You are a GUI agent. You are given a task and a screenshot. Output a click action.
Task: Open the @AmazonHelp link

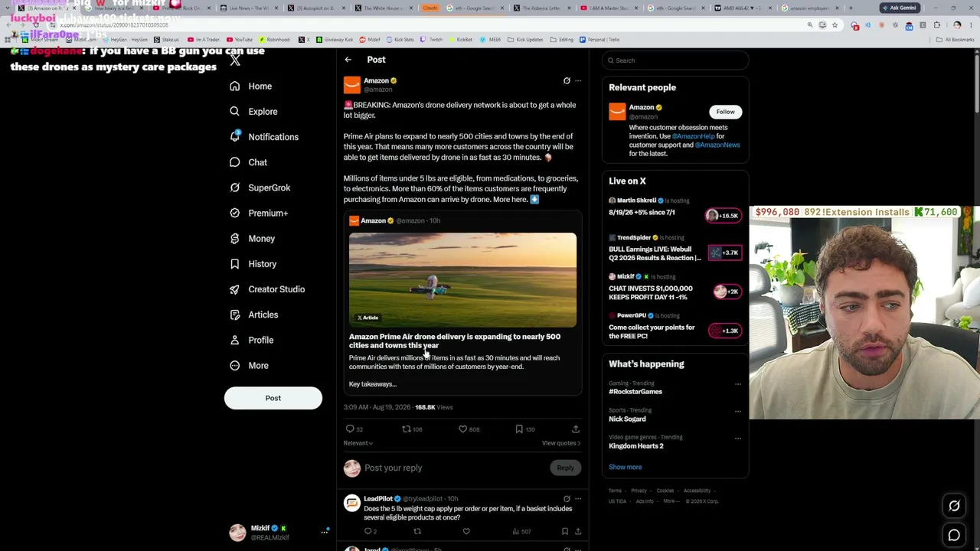693,136
